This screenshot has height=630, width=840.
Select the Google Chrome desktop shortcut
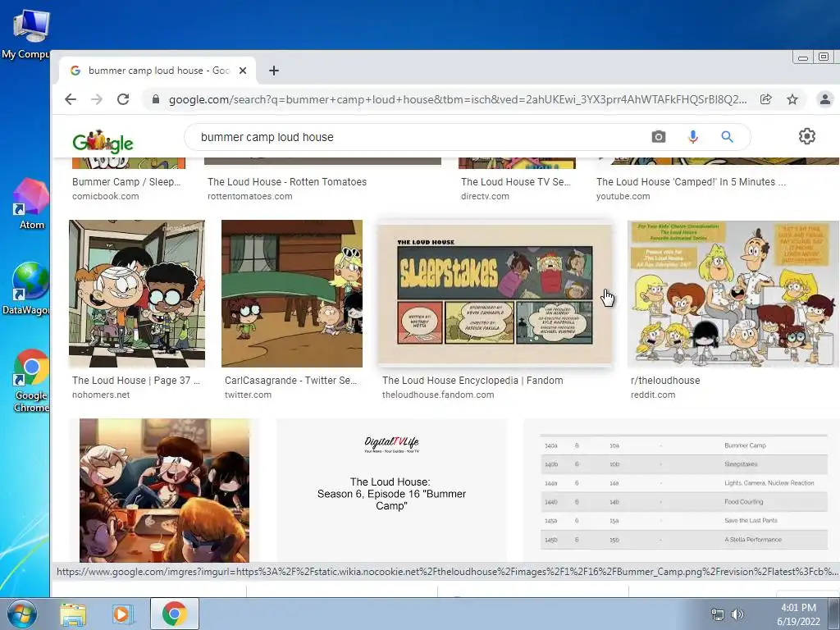pos(31,381)
